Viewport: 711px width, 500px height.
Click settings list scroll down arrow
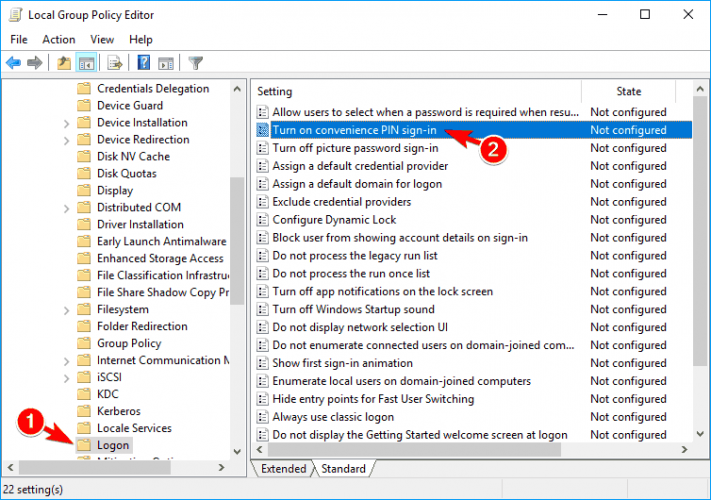[x=700, y=434]
